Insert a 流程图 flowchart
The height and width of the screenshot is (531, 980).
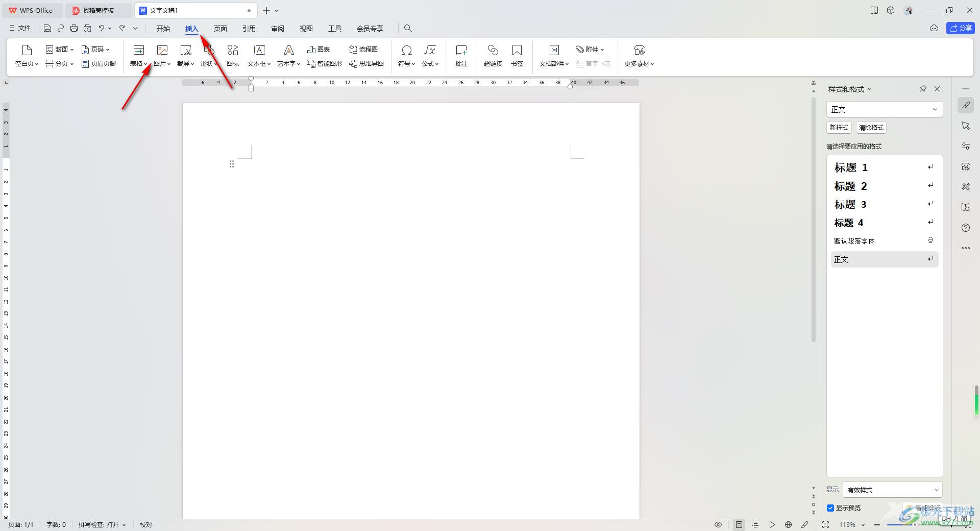coord(363,50)
